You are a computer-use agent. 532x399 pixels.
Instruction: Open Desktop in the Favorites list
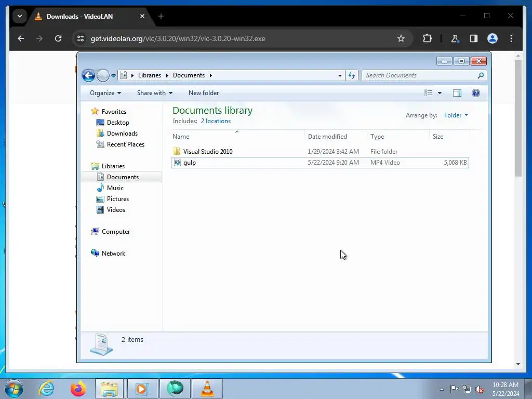tap(118, 123)
